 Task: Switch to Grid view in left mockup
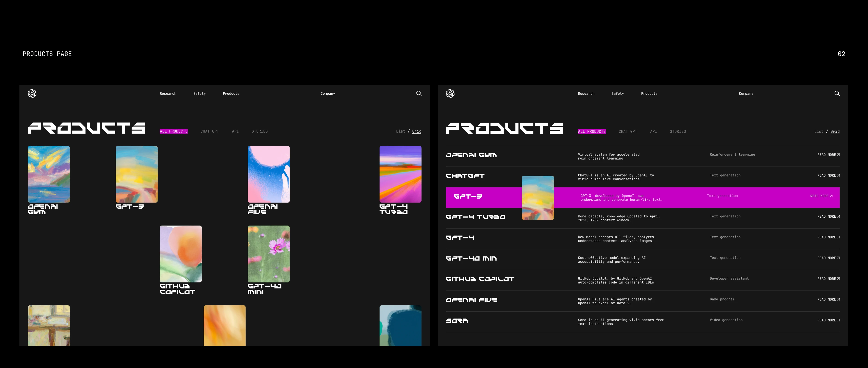pos(417,131)
